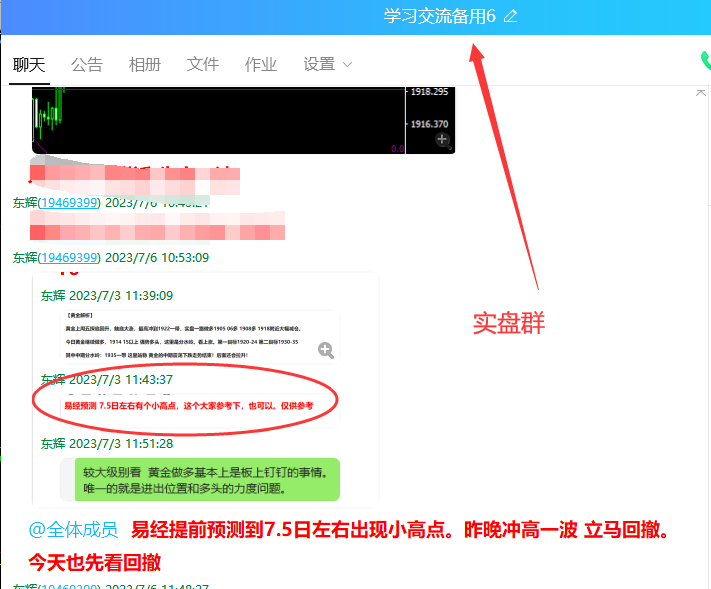
Task: Click the pencil icon beside the group name
Action: 511,16
